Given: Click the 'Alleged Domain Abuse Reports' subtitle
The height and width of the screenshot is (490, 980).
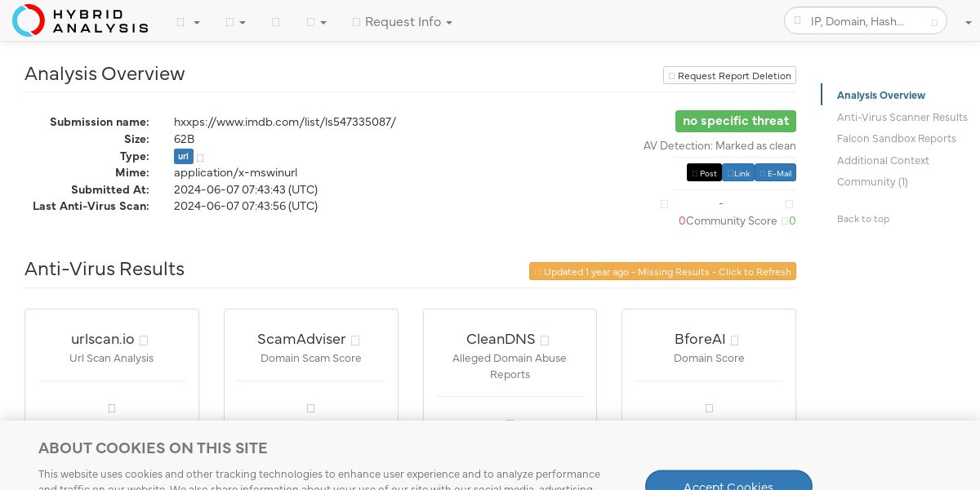Looking at the screenshot, I should pos(510,366).
